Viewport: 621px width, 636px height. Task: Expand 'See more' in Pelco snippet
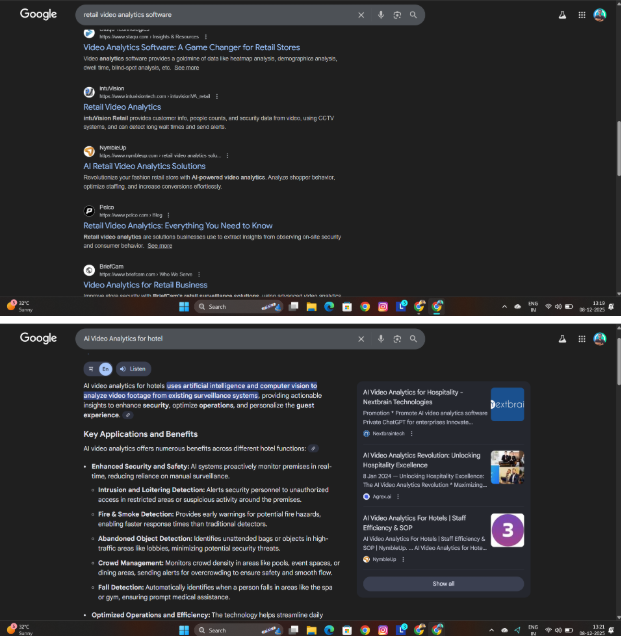tap(159, 246)
